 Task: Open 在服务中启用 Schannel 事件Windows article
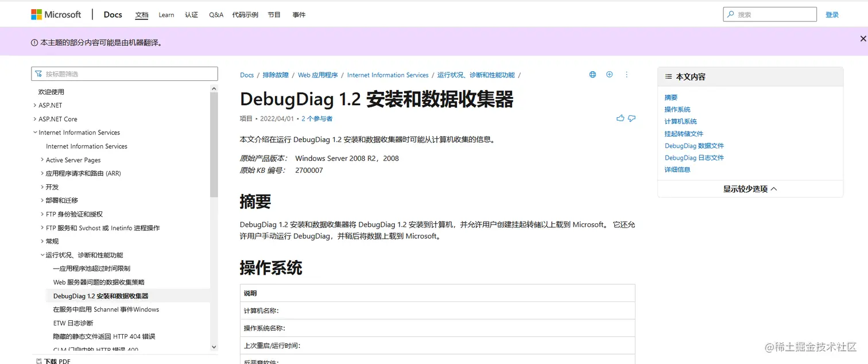tap(106, 309)
